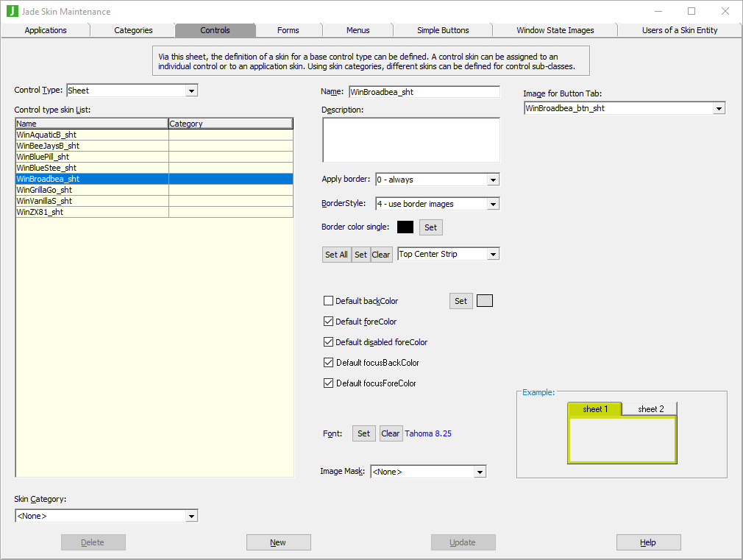Go to the Simple Buttons tab
743x560 pixels.
coord(443,30)
